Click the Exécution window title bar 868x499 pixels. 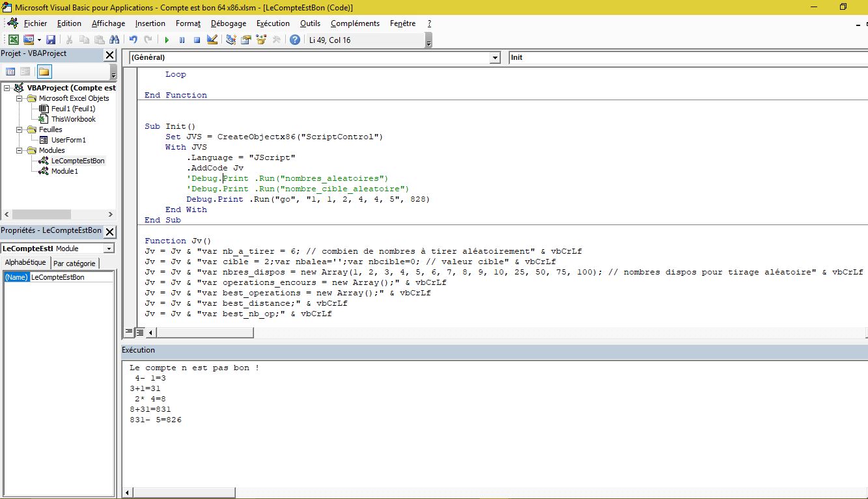point(495,350)
